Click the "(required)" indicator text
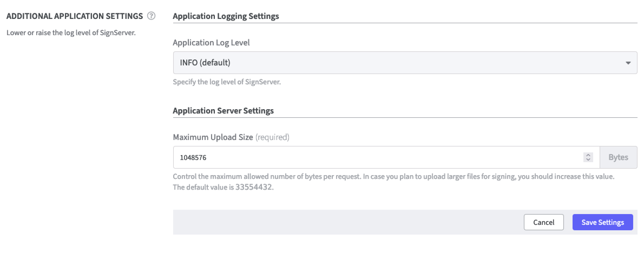Image resolution: width=644 pixels, height=260 pixels. point(272,137)
